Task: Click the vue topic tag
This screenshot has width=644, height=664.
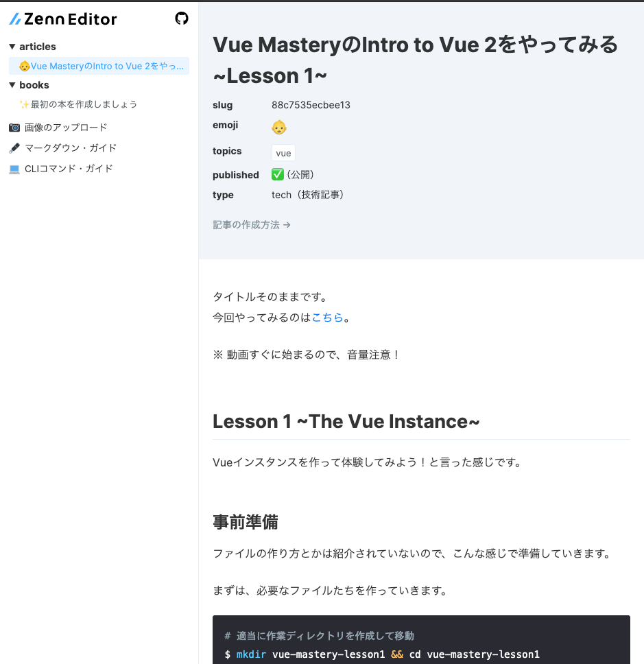Action: (283, 153)
